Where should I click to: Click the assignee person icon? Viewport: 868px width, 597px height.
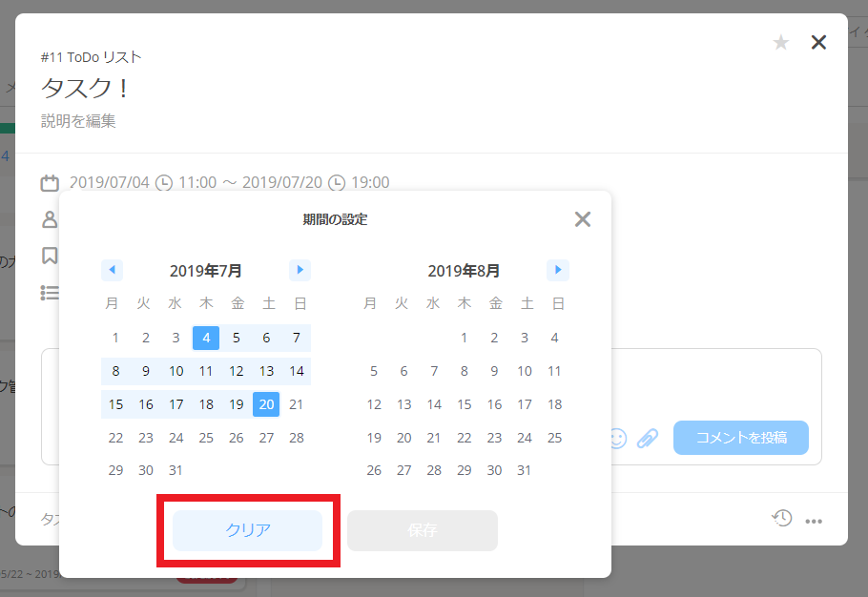coord(49,219)
